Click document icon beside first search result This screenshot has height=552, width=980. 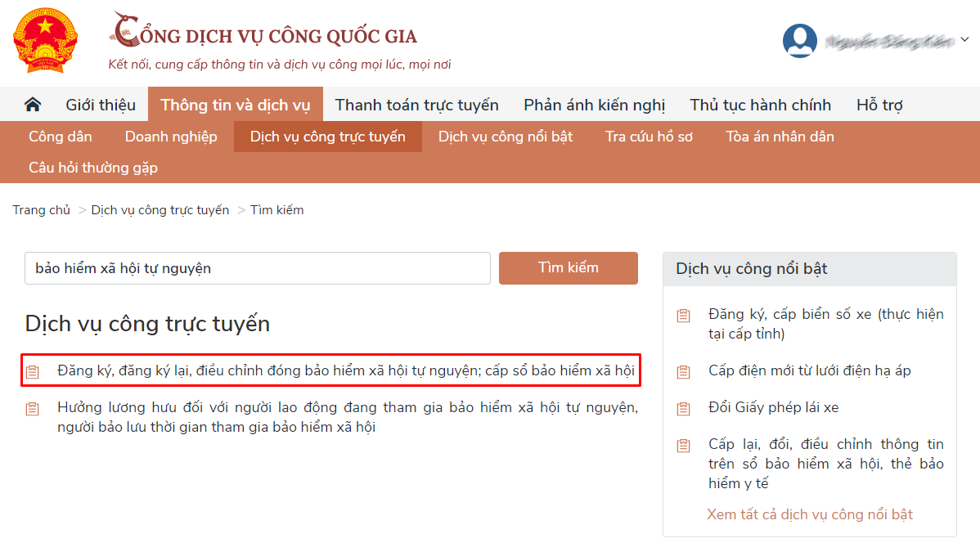click(x=33, y=371)
